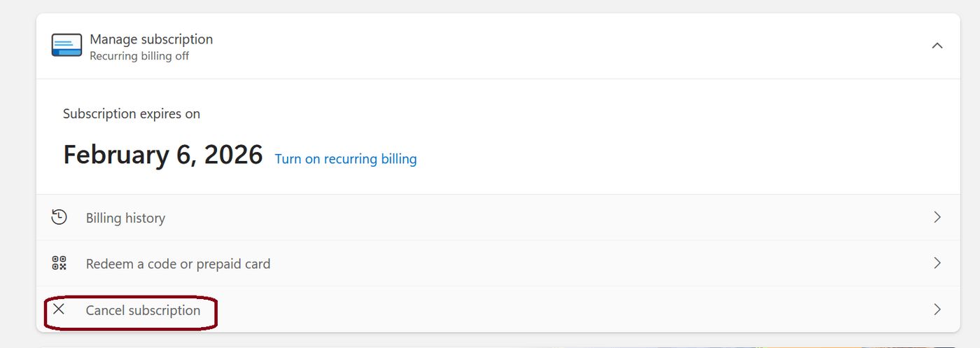980x348 pixels.
Task: Collapse the Manage subscription section
Action: pos(937,46)
